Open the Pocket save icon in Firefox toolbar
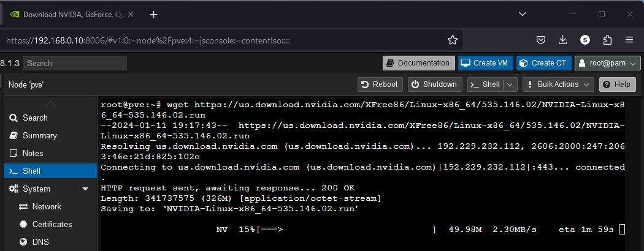 pos(542,40)
